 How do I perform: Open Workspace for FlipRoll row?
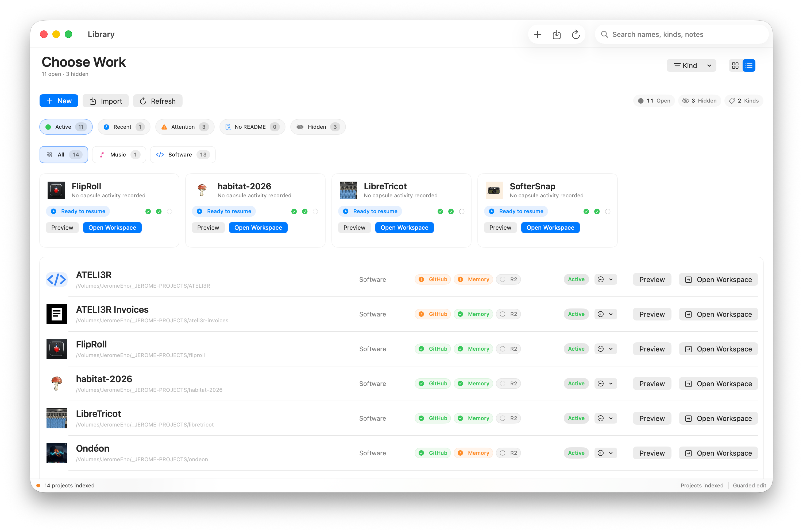click(x=719, y=349)
